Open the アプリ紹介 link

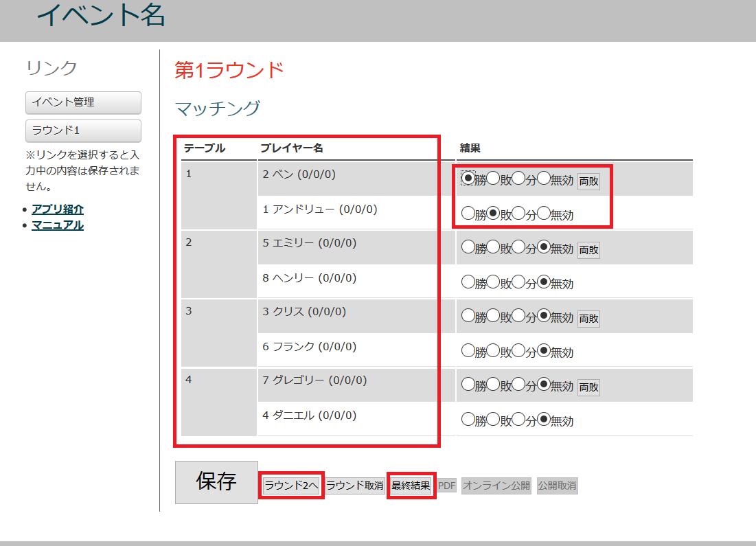point(58,209)
